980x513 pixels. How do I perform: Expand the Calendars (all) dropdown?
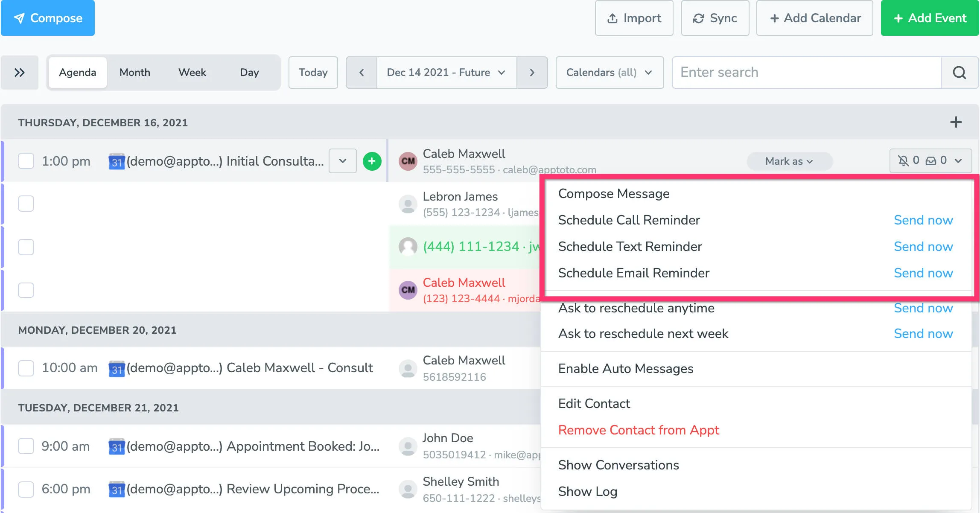(x=609, y=72)
